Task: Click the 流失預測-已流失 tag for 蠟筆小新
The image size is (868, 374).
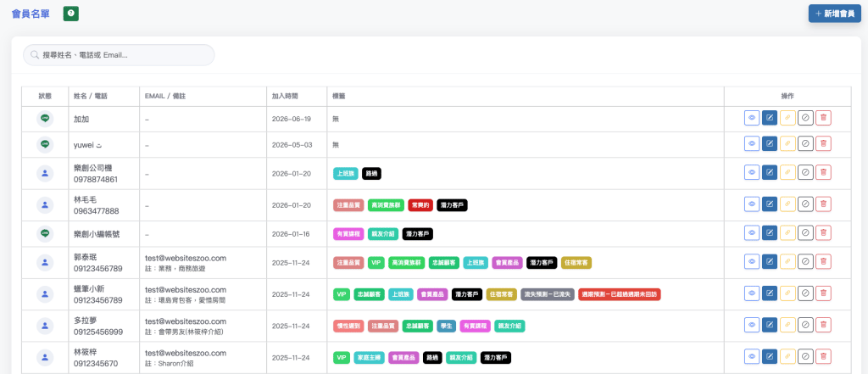Action: point(547,294)
